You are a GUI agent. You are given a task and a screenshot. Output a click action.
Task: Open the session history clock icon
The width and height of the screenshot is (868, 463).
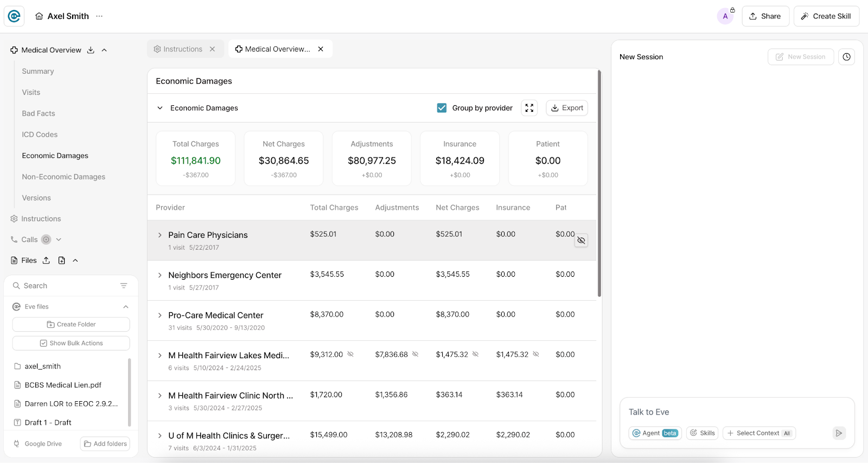846,57
